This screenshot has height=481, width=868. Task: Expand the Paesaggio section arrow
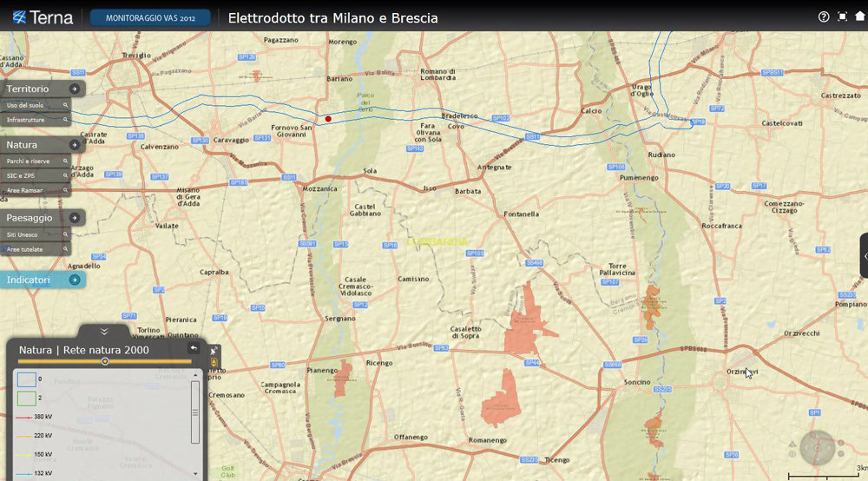[76, 218]
